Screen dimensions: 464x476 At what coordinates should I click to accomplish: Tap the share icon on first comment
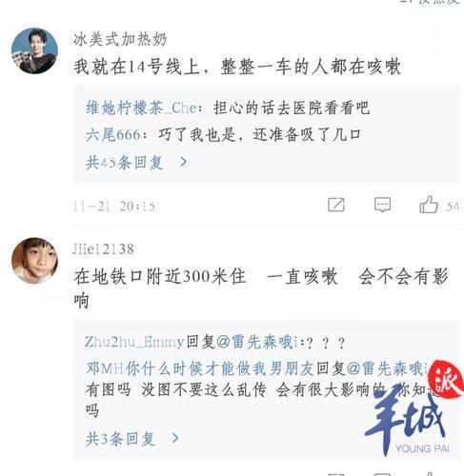pyautogui.click(x=336, y=205)
